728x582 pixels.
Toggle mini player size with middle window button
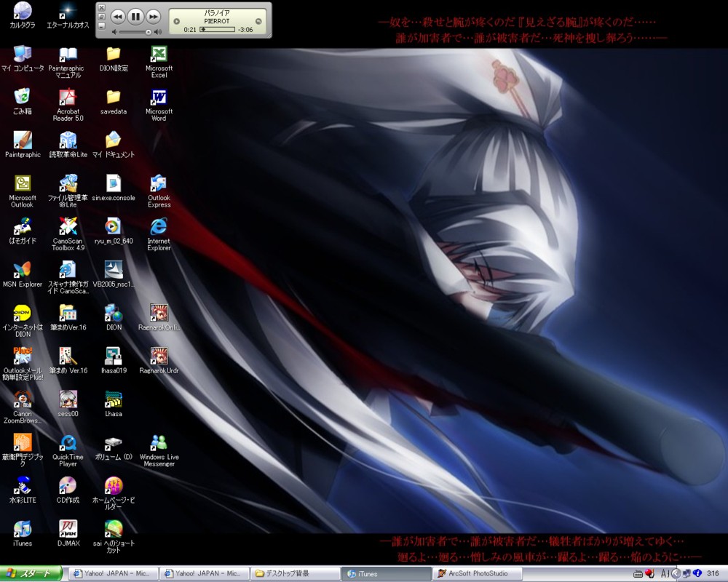click(102, 17)
